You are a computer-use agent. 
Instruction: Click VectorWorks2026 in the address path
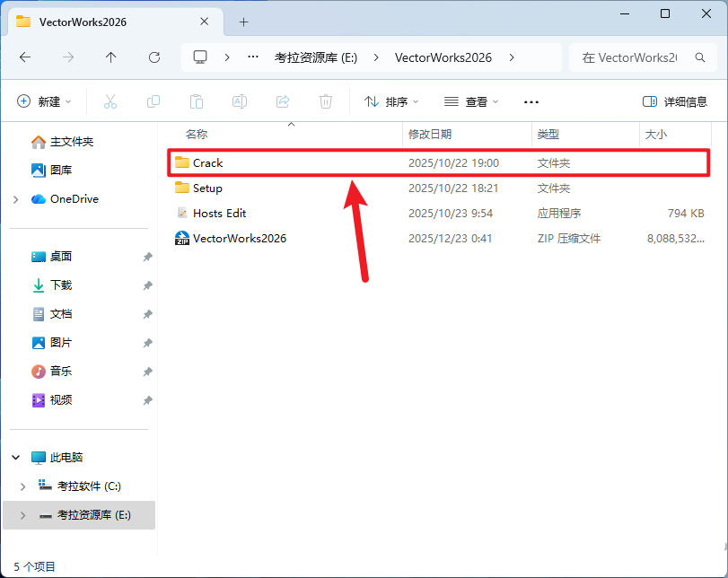(x=443, y=57)
